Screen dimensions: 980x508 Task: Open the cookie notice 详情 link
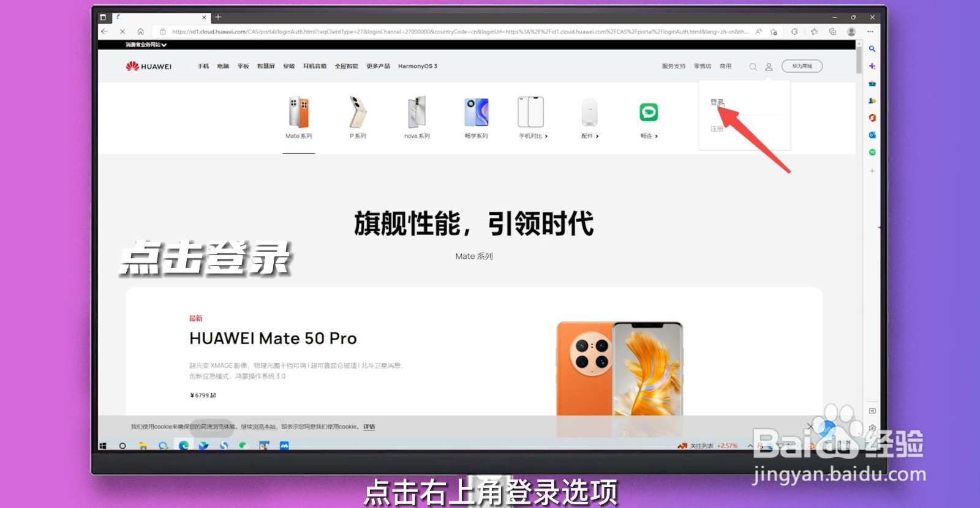coord(369,427)
